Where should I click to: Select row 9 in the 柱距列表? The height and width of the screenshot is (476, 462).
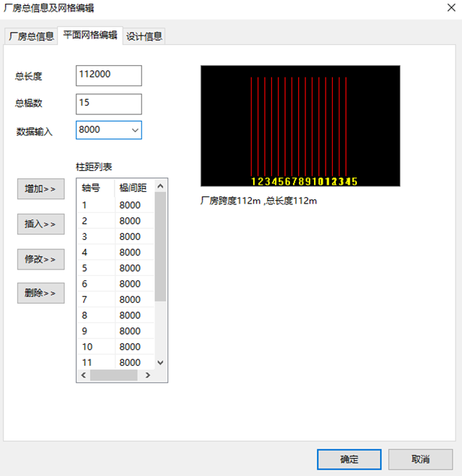pyautogui.click(x=116, y=331)
